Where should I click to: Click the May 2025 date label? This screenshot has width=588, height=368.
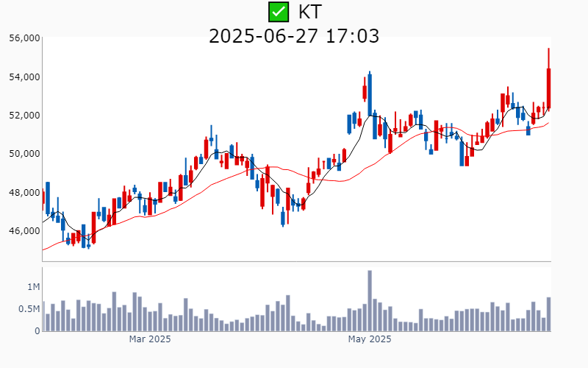[370, 339]
